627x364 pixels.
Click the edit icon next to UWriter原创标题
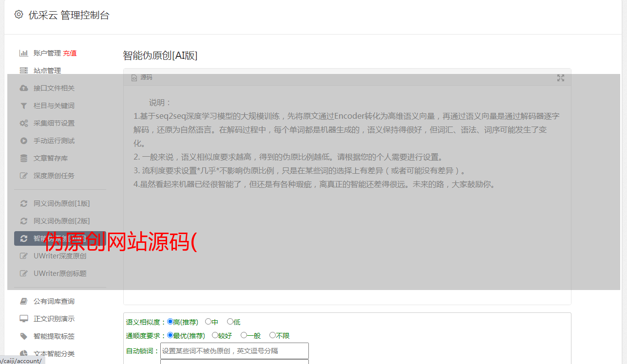(x=23, y=273)
